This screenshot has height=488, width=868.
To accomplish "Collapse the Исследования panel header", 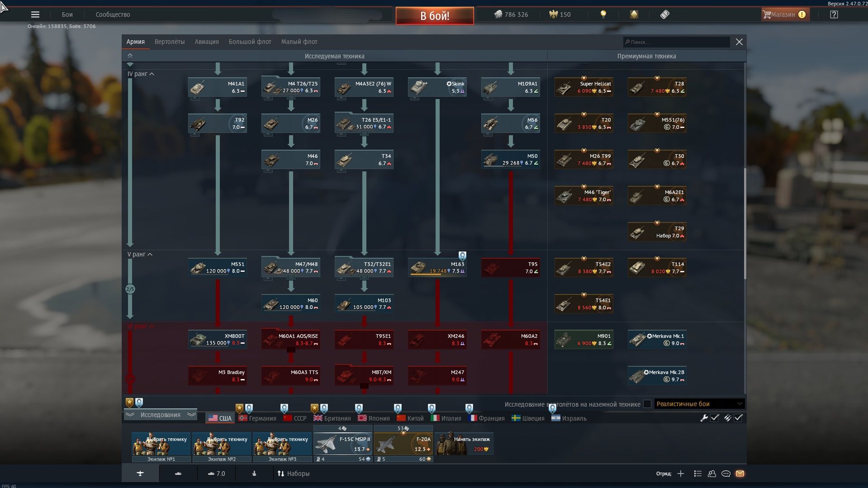I will tap(160, 415).
